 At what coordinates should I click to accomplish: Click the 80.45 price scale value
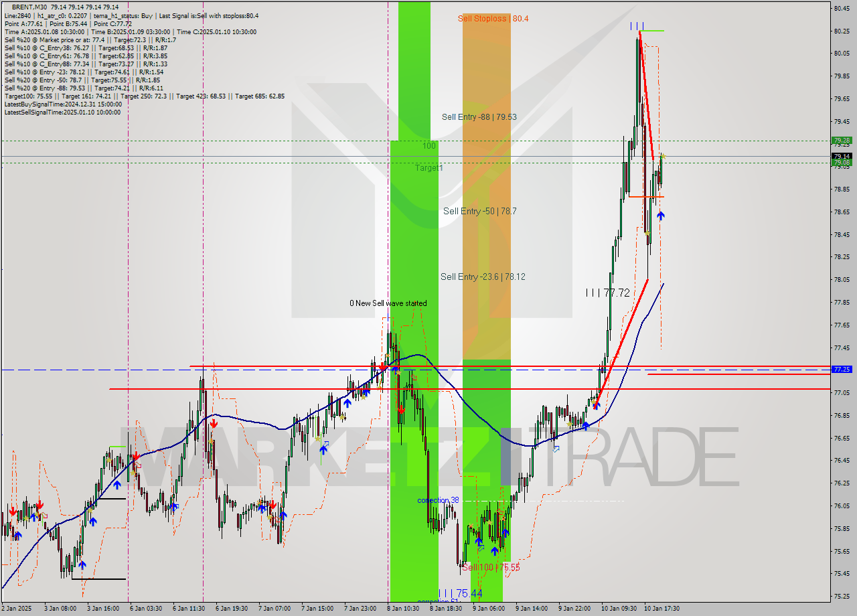pos(842,8)
